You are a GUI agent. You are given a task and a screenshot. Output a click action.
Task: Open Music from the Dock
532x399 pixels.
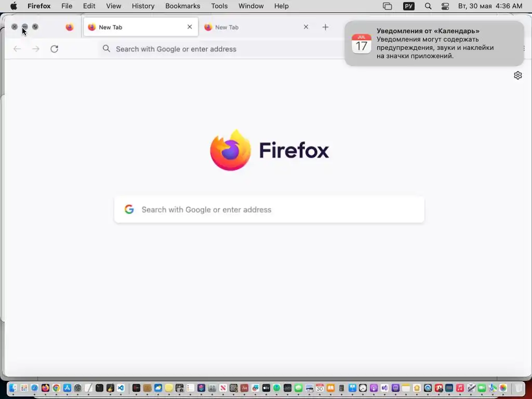point(460,388)
